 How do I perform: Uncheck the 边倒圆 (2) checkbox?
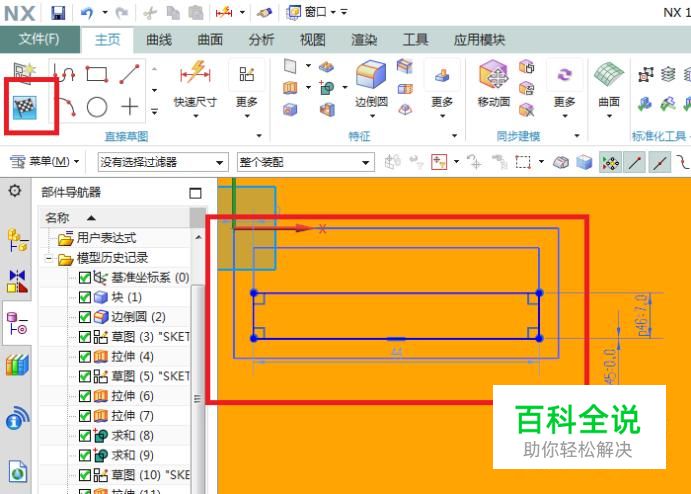click(x=85, y=317)
